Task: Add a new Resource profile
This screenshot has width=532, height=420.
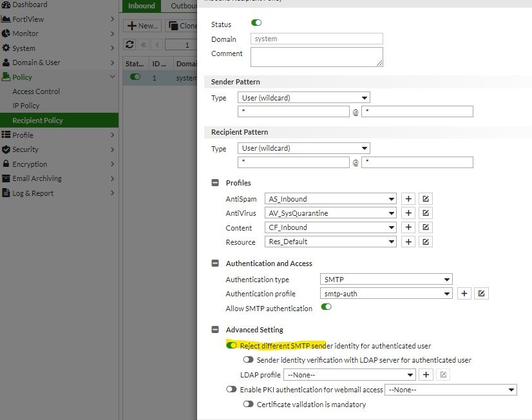Action: [408, 242]
